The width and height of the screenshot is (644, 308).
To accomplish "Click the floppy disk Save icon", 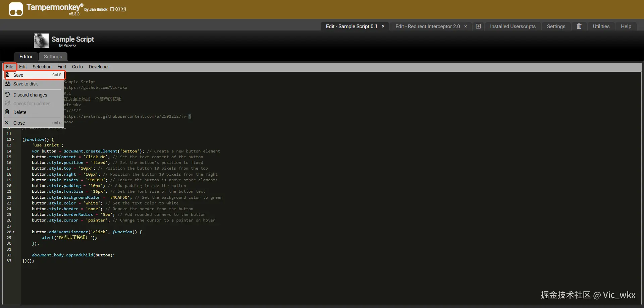I will point(8,75).
